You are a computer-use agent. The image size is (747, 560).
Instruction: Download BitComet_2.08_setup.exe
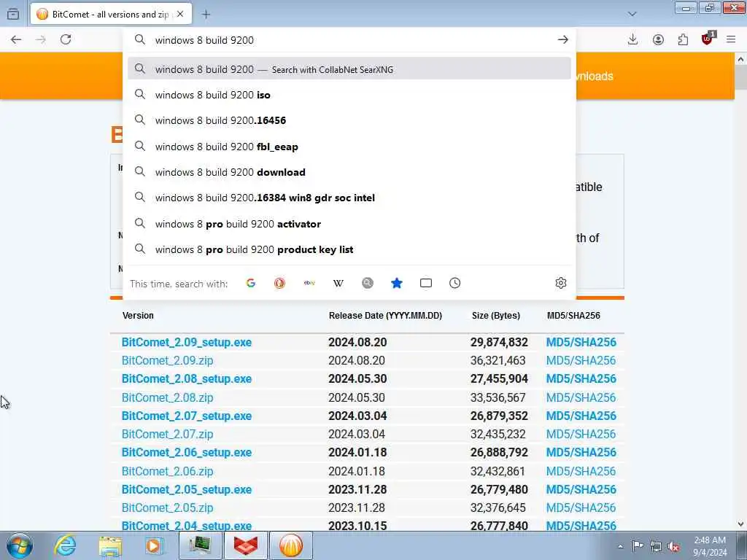pyautogui.click(x=187, y=379)
